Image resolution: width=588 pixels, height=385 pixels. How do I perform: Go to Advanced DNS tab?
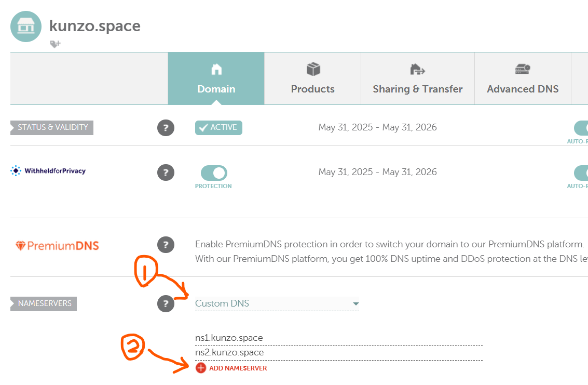[523, 79]
